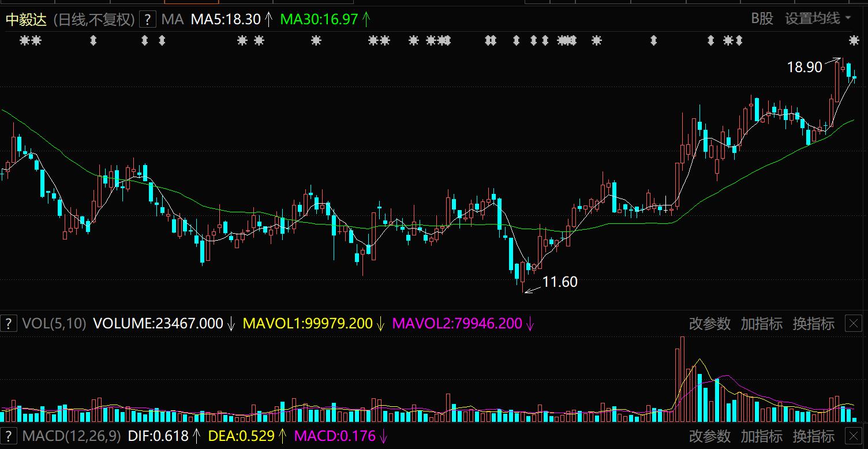
Task: Select the candlestick at the 18.90 high
Action: click(843, 68)
